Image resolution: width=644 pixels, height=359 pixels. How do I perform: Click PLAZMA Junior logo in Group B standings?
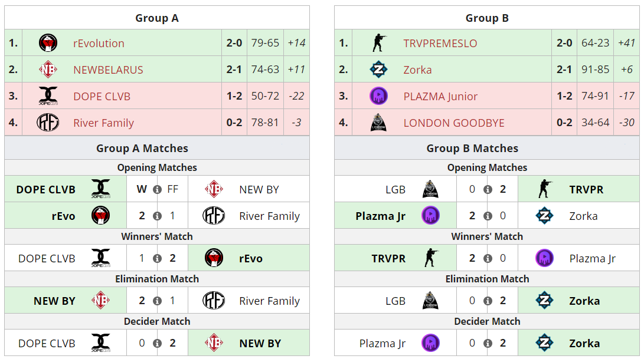click(x=378, y=96)
